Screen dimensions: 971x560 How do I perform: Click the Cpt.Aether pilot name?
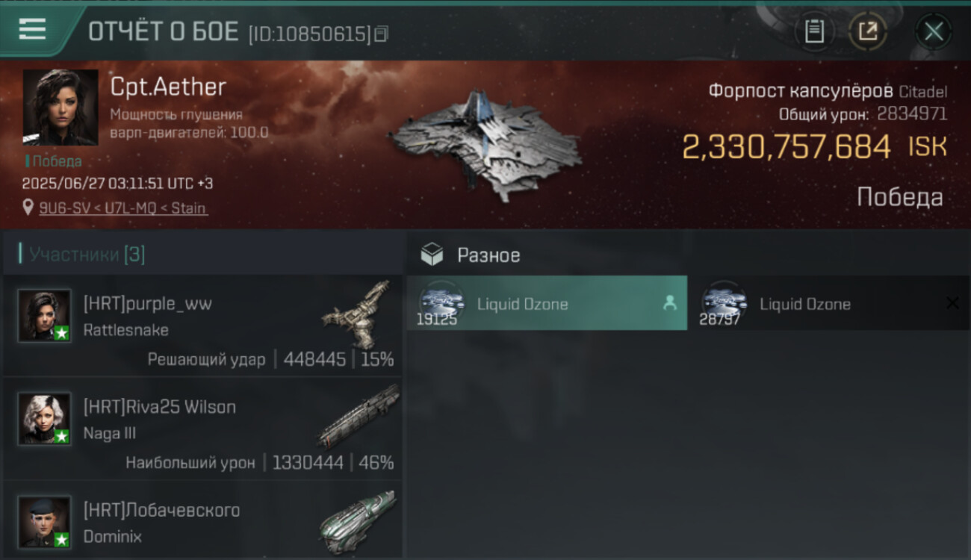168,87
